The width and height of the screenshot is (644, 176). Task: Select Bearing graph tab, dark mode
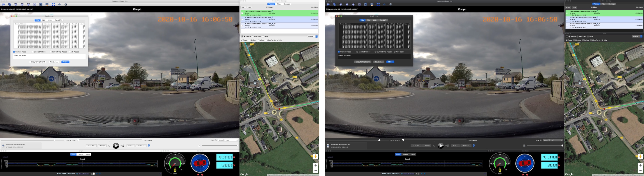click(413, 154)
